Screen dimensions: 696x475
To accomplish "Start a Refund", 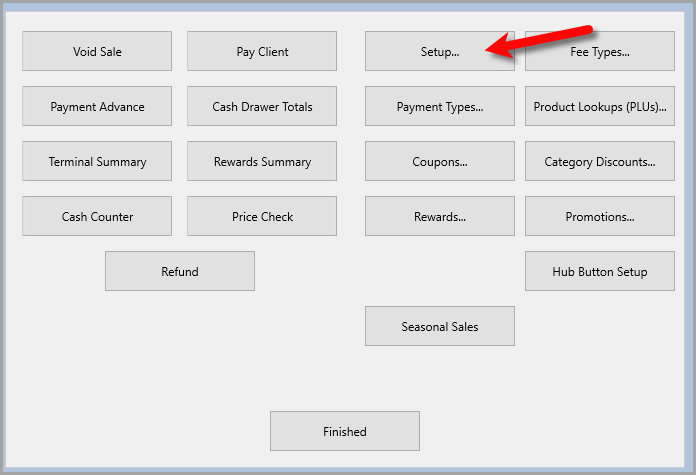I will point(180,271).
